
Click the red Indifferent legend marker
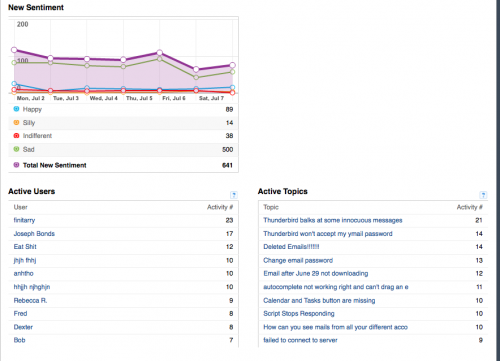[x=16, y=136]
